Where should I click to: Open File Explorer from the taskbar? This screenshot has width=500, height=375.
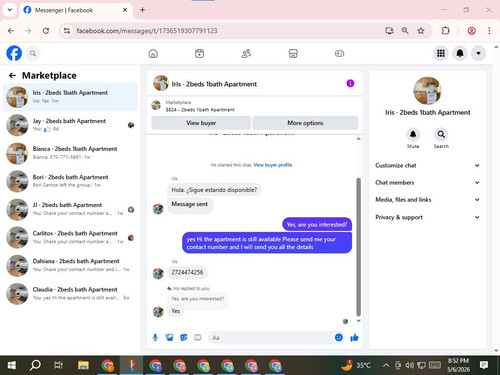click(83, 365)
